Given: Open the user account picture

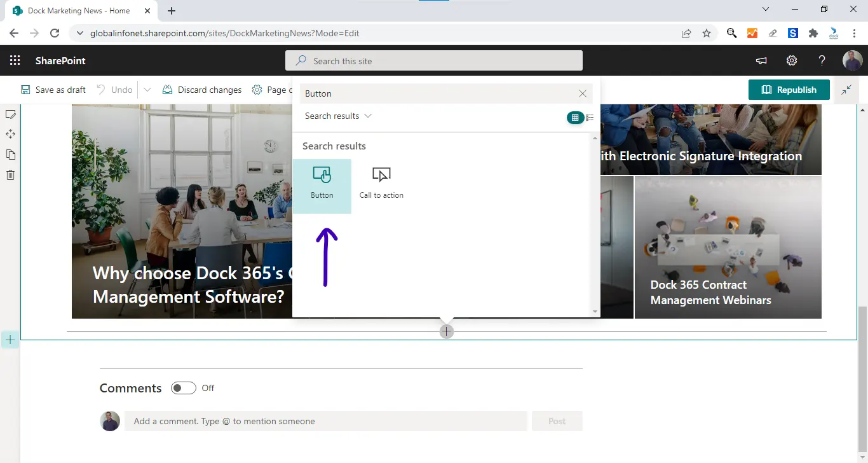Looking at the screenshot, I should (852, 60).
